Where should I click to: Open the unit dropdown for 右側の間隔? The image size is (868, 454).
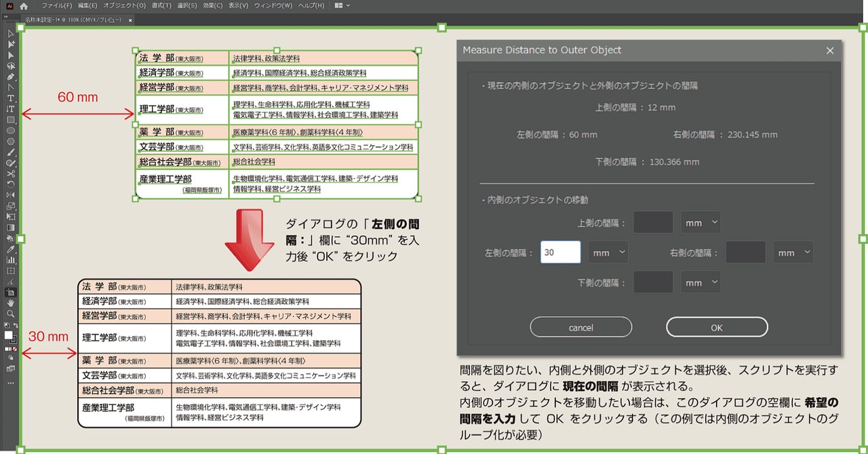pos(795,252)
